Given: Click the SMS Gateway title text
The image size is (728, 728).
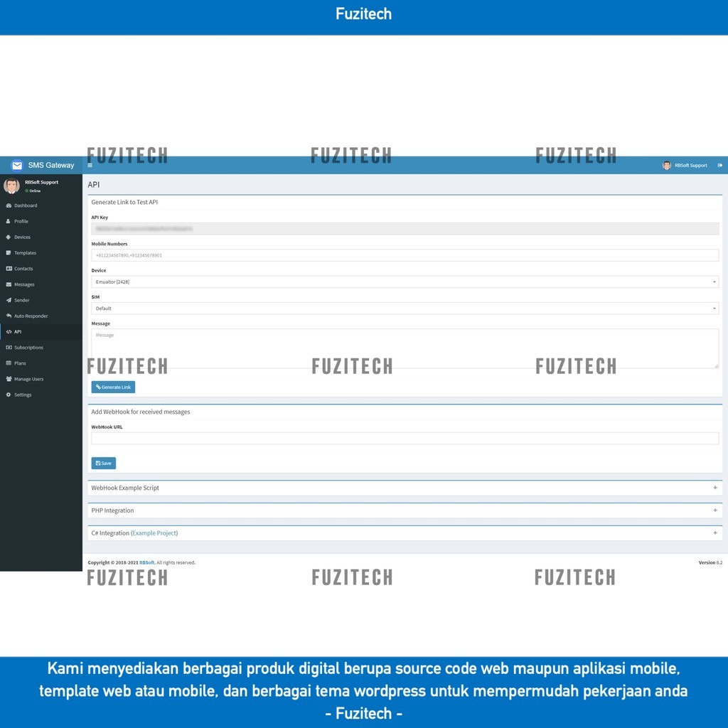Looking at the screenshot, I should tap(51, 165).
